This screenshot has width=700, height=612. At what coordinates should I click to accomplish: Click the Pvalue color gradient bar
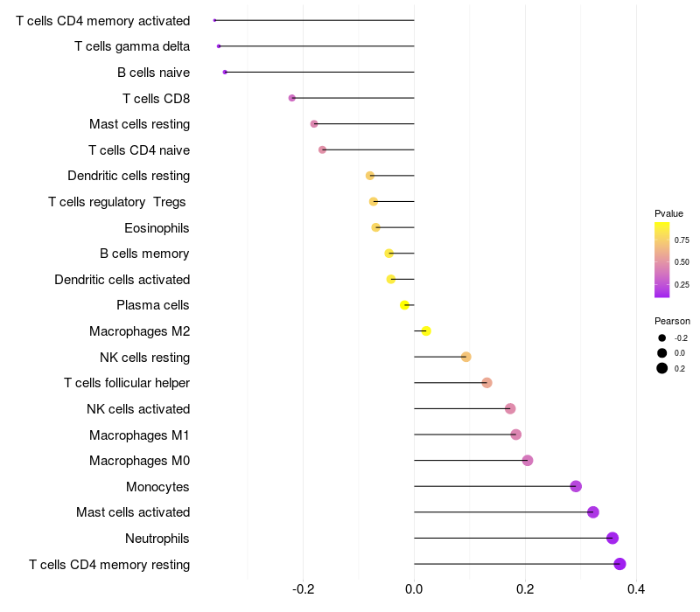tap(662, 260)
